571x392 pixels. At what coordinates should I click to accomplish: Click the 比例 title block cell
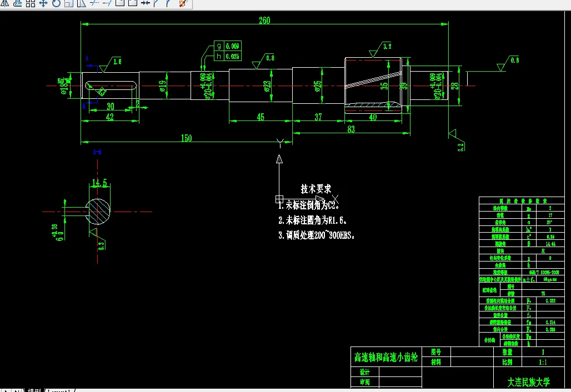pyautogui.click(x=508, y=362)
